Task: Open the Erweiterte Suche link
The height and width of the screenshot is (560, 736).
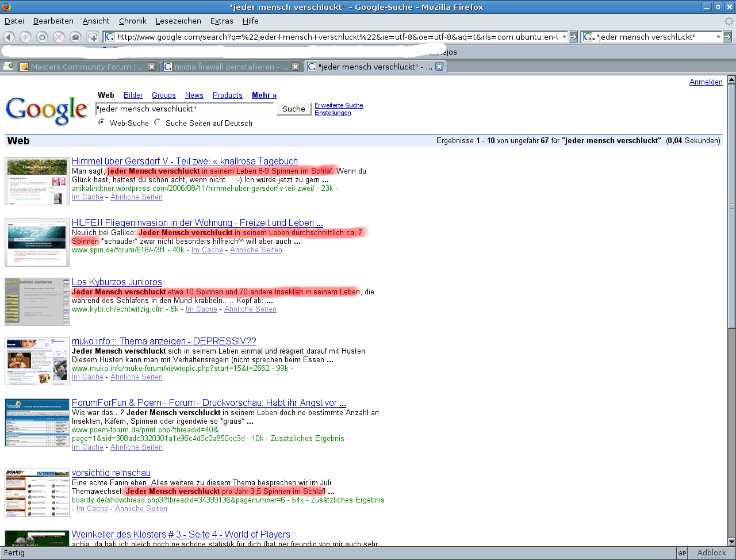Action: 339,105
